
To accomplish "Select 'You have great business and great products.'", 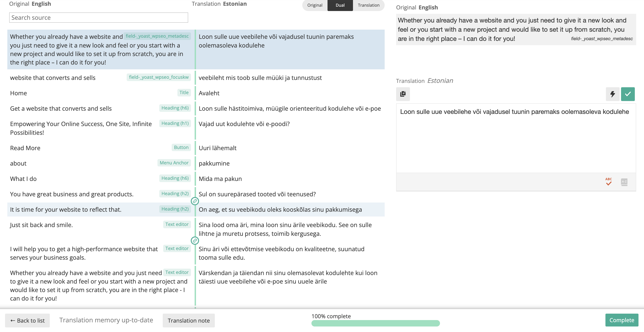I will [x=101, y=194].
